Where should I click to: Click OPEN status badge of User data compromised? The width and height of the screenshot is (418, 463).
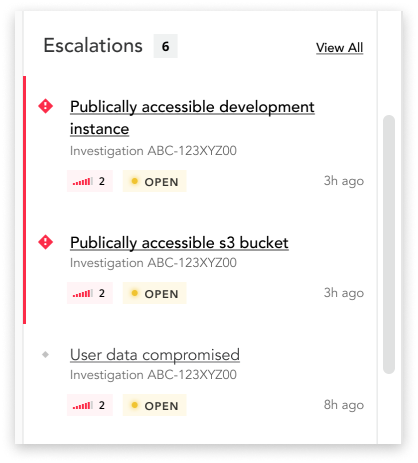coord(155,405)
